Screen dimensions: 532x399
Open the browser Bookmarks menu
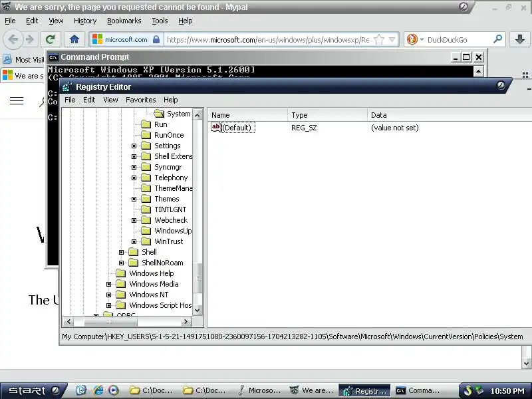pyautogui.click(x=124, y=21)
